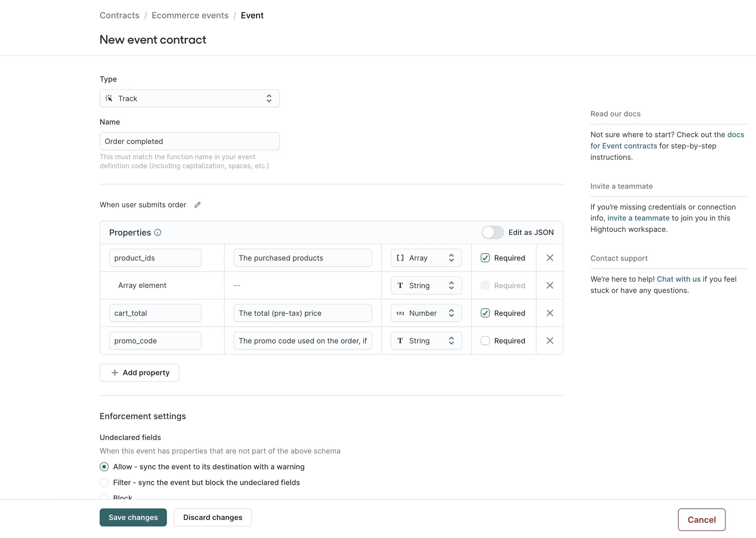This screenshot has width=756, height=538.
Task: Click the Track cursor icon in Type field
Action: (x=109, y=98)
